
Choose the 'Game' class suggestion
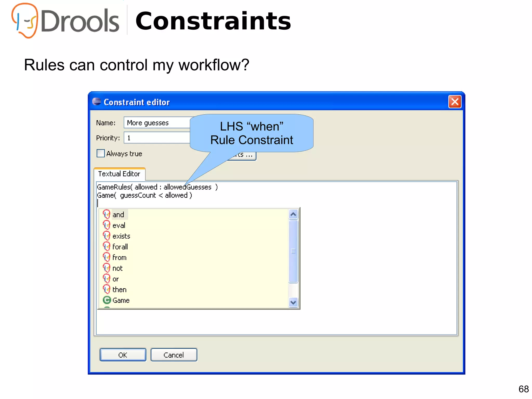121,300
